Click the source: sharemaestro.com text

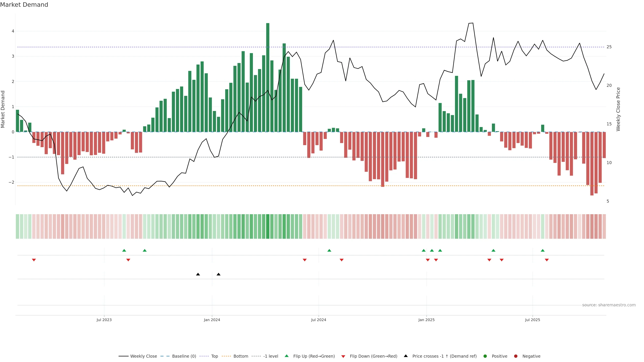[x=609, y=305]
